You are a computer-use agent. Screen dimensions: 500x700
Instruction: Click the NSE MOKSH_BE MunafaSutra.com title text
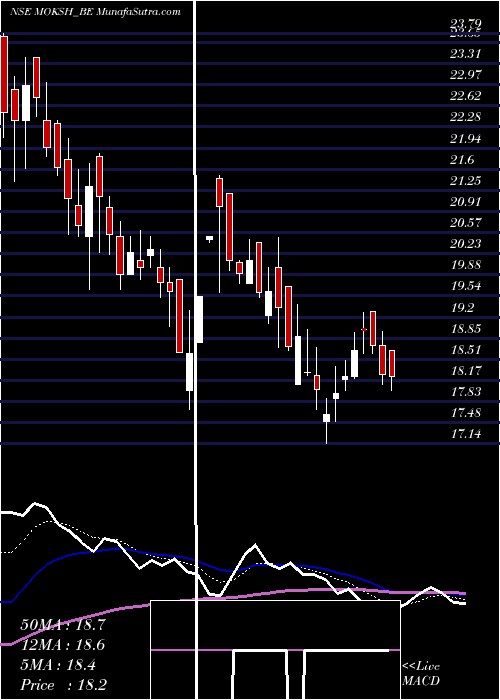[96, 12]
